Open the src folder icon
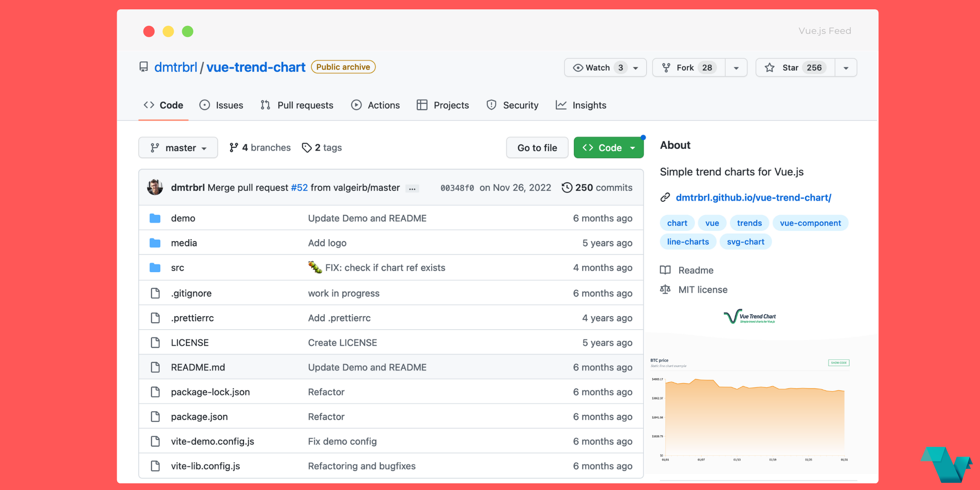 tap(155, 267)
